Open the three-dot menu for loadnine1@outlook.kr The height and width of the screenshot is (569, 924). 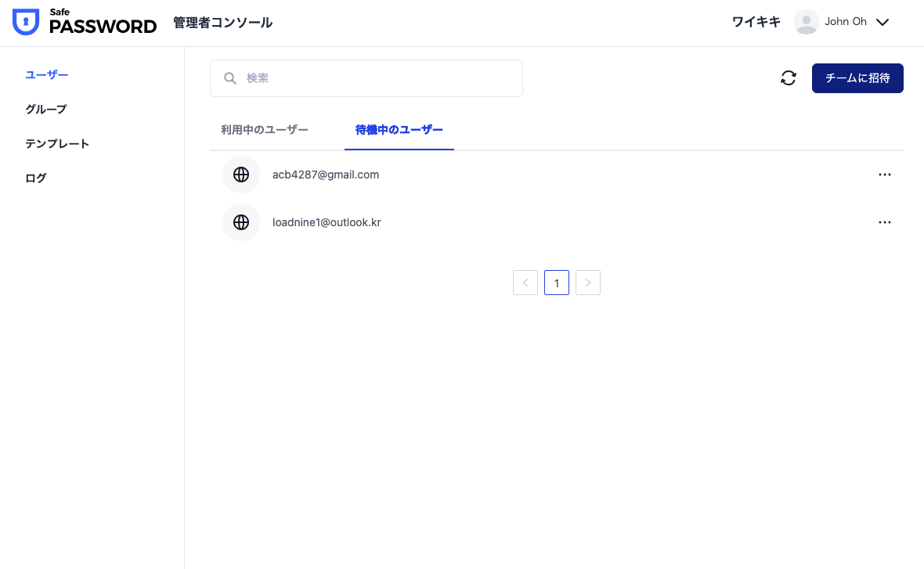(885, 222)
